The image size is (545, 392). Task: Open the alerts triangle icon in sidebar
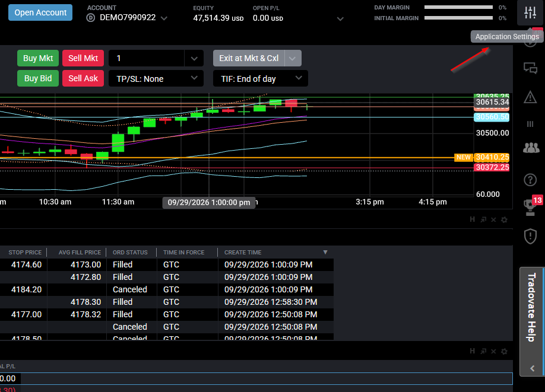[530, 97]
